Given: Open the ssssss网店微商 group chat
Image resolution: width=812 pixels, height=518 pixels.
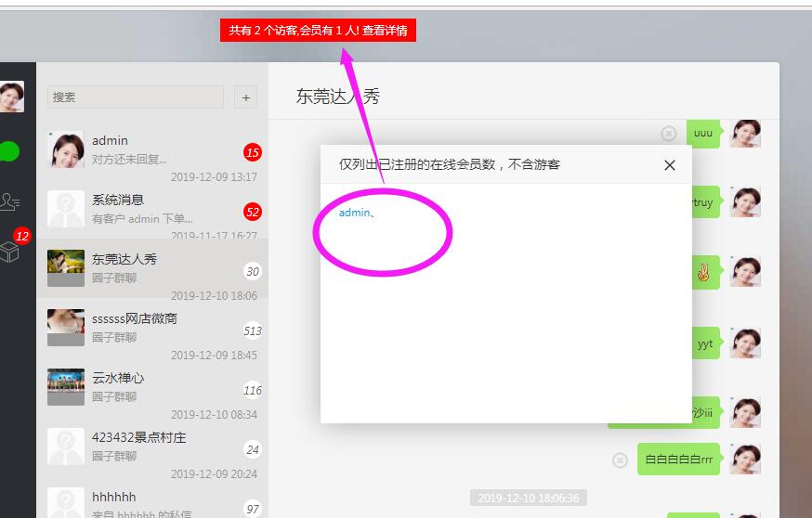Looking at the screenshot, I should (153, 329).
